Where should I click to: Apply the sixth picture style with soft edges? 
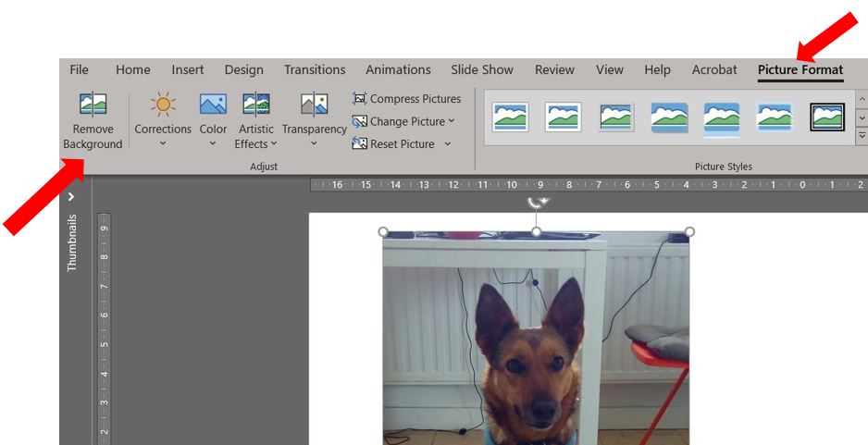(774, 117)
